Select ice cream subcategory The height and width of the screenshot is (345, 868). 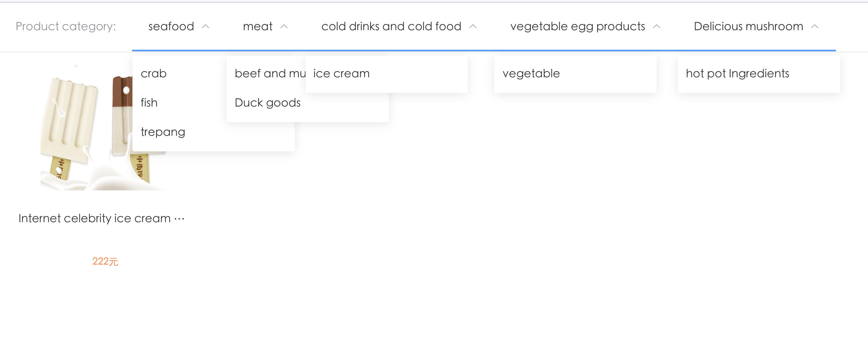341,73
